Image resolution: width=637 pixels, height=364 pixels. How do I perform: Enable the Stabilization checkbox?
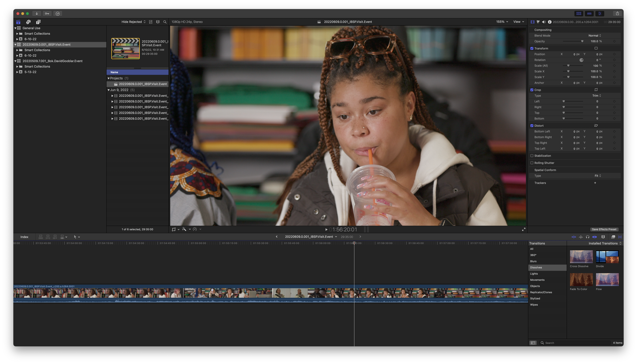pyautogui.click(x=532, y=156)
